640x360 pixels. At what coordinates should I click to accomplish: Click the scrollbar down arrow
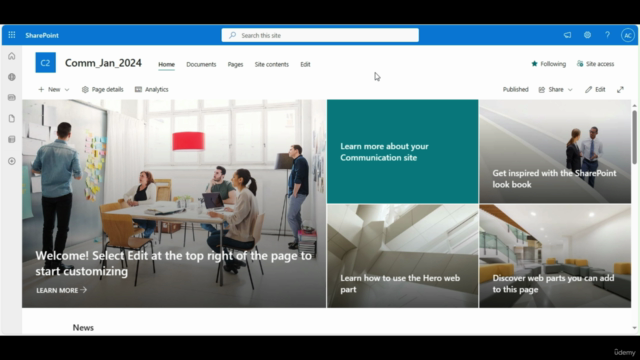click(x=634, y=328)
